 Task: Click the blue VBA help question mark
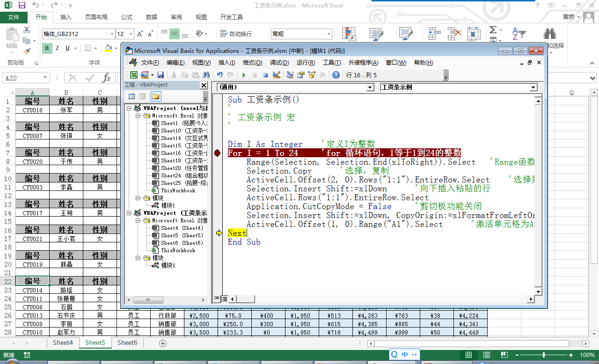pos(336,75)
